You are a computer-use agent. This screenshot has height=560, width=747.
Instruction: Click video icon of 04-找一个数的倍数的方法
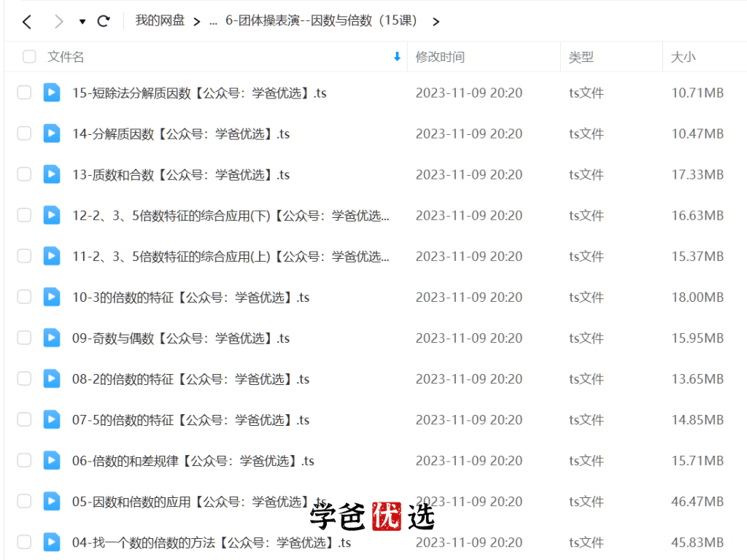click(52, 542)
